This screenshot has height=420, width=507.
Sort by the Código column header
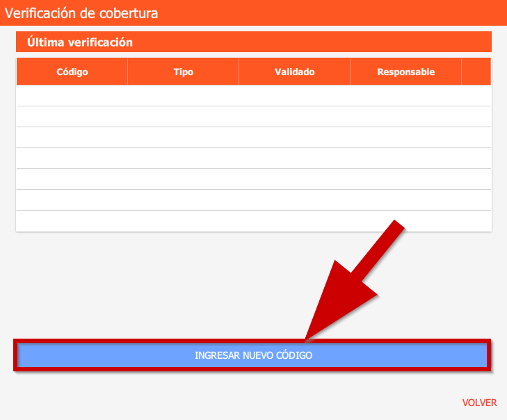pyautogui.click(x=72, y=72)
